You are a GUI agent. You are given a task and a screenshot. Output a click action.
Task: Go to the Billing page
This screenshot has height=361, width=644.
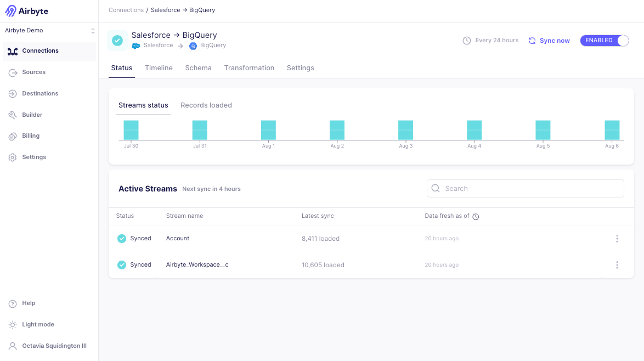pos(31,136)
